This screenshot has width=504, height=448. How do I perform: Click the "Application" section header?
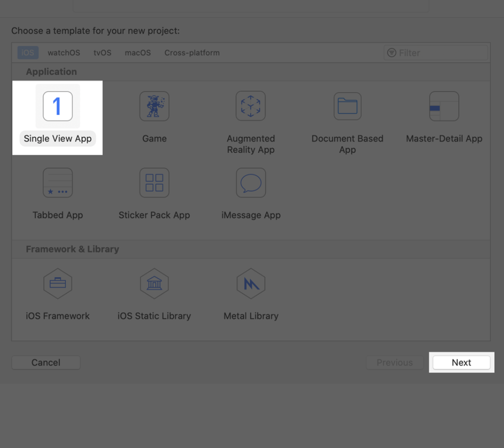pos(51,72)
